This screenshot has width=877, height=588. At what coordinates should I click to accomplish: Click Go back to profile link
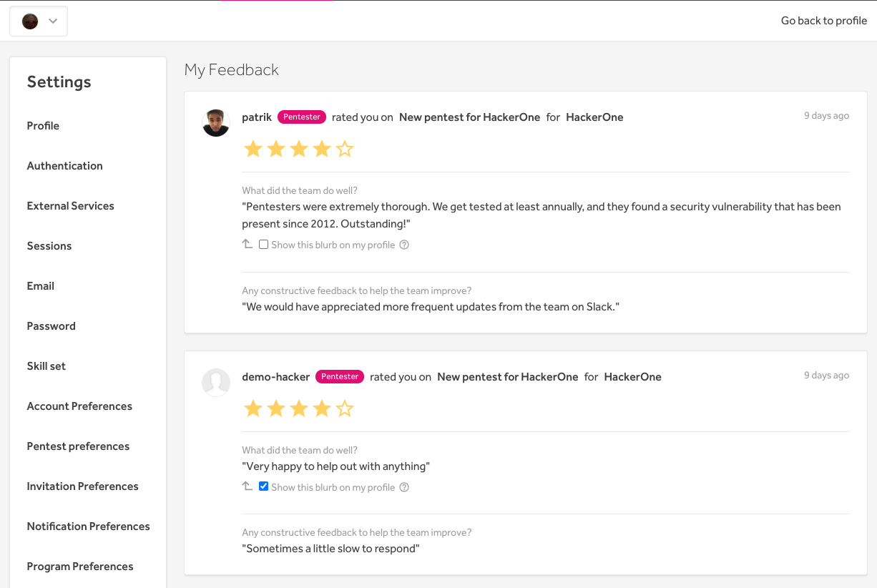click(x=824, y=21)
